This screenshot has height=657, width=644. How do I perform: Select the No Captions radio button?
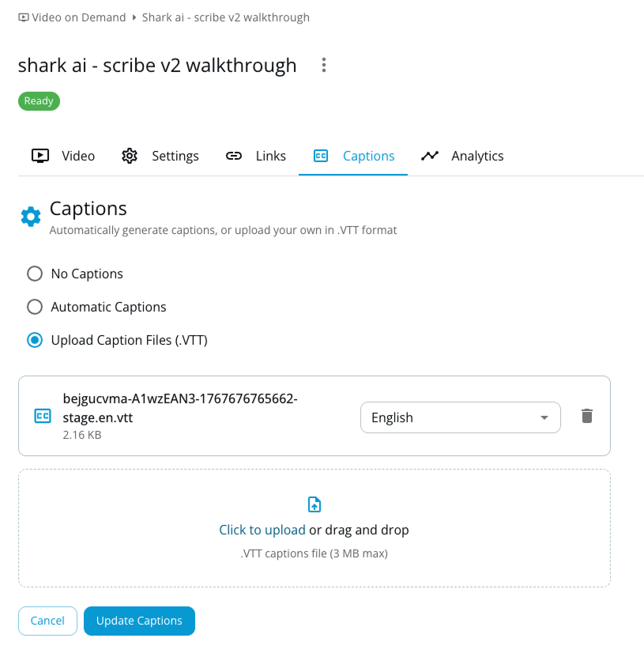tap(35, 274)
